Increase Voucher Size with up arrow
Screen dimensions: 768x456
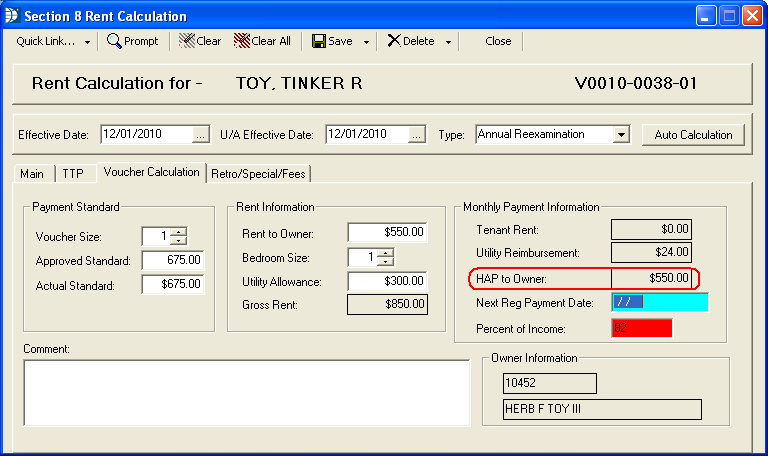pyautogui.click(x=179, y=232)
